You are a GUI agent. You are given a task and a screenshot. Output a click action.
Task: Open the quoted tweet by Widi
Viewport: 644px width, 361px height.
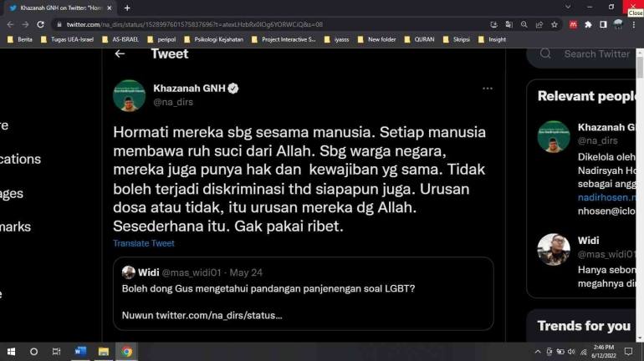(x=303, y=293)
